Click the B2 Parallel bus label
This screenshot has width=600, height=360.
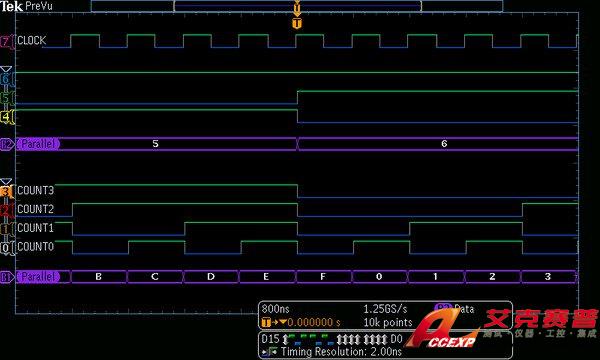point(38,144)
